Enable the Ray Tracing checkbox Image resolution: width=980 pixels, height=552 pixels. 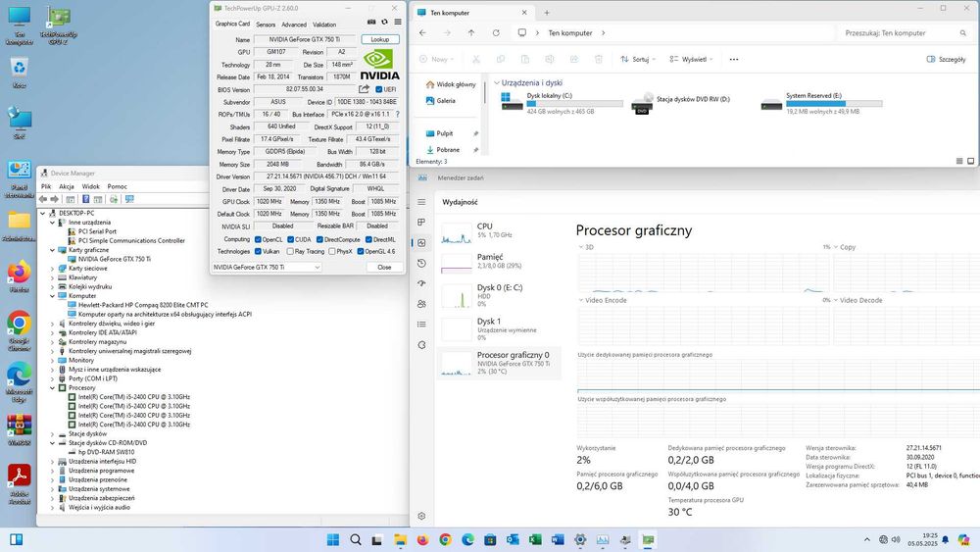tap(290, 251)
